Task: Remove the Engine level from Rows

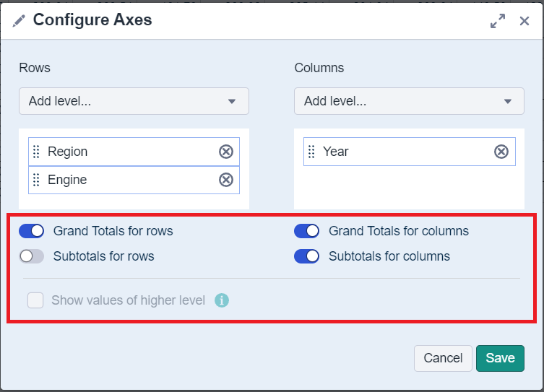Action: (226, 180)
